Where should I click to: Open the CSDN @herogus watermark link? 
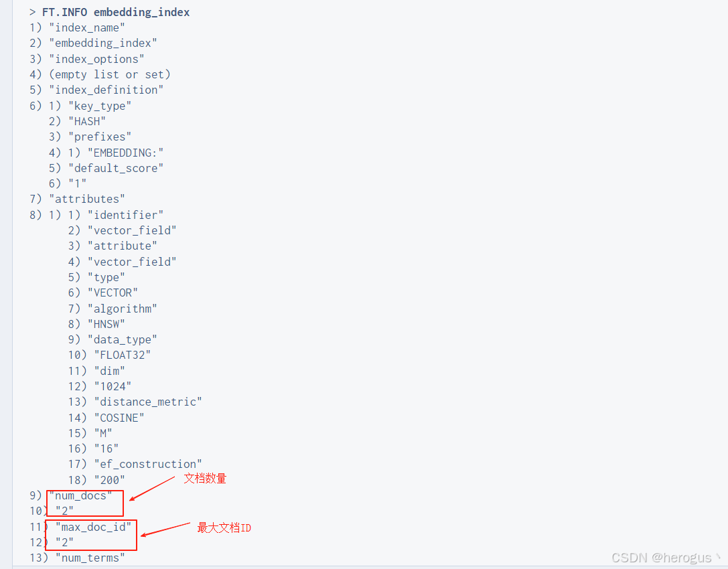pos(663,557)
